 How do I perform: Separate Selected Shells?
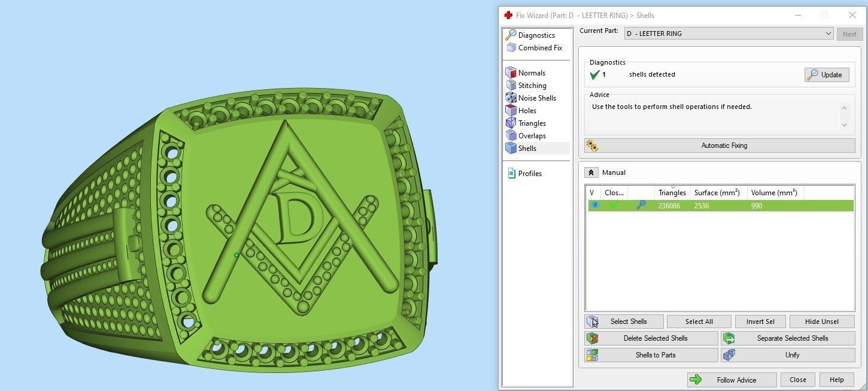(x=788, y=338)
